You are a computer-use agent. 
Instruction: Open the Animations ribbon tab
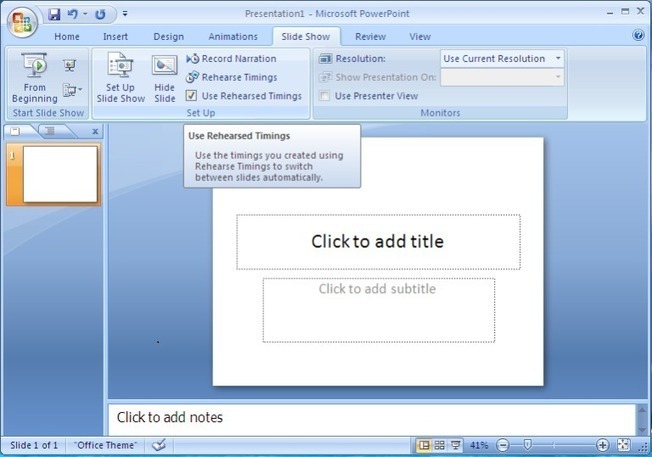pos(233,37)
